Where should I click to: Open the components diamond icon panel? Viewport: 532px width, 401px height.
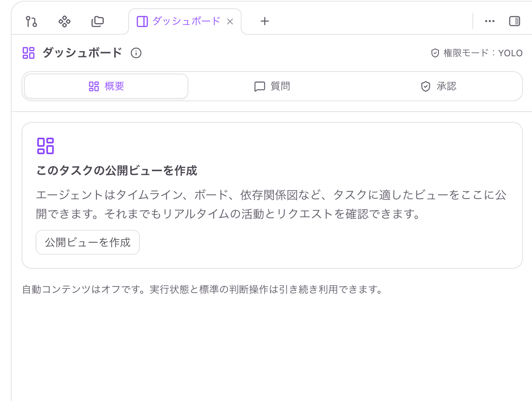tap(65, 21)
